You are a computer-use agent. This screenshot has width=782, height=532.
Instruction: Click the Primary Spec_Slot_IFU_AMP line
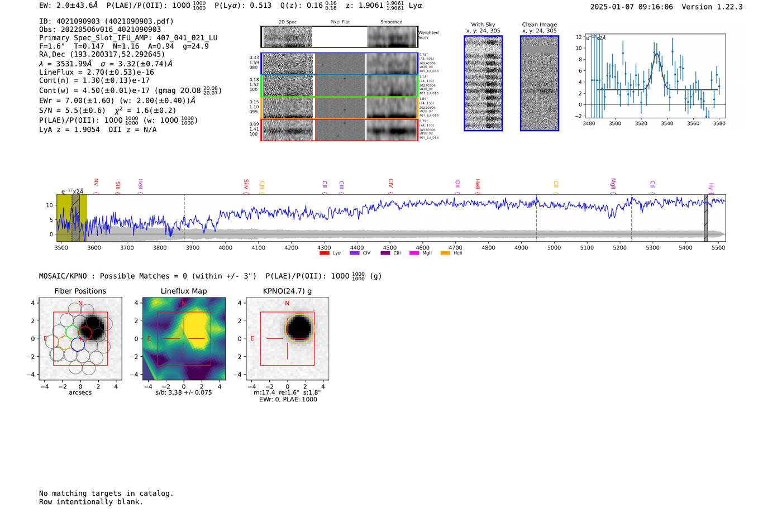(128, 38)
